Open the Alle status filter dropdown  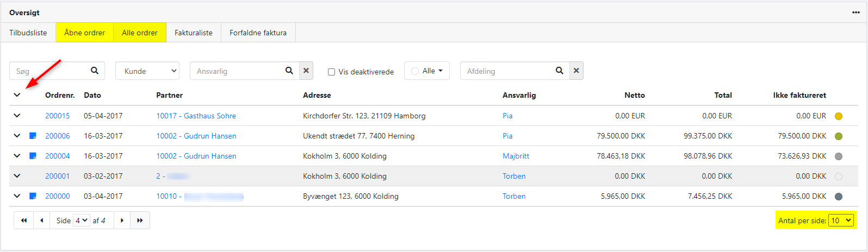427,71
